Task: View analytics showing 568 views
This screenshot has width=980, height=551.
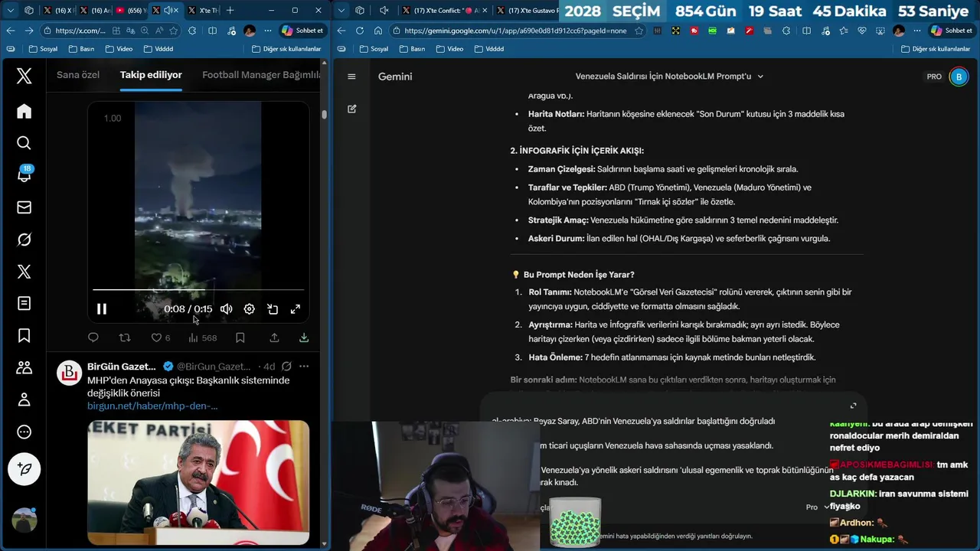Action: point(203,337)
